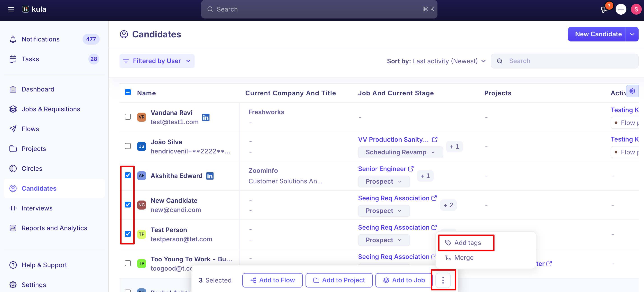
Task: Click the VR avatar of Vandana Ravi
Action: coord(142,117)
